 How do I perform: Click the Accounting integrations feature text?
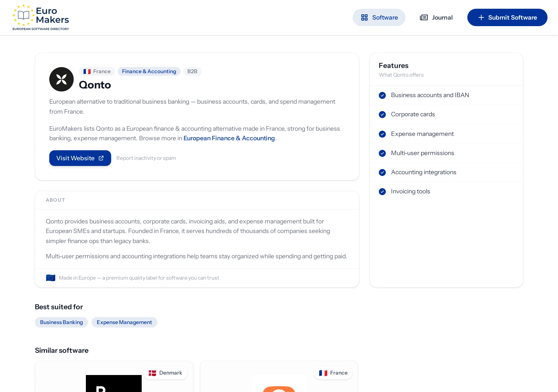pyautogui.click(x=424, y=172)
